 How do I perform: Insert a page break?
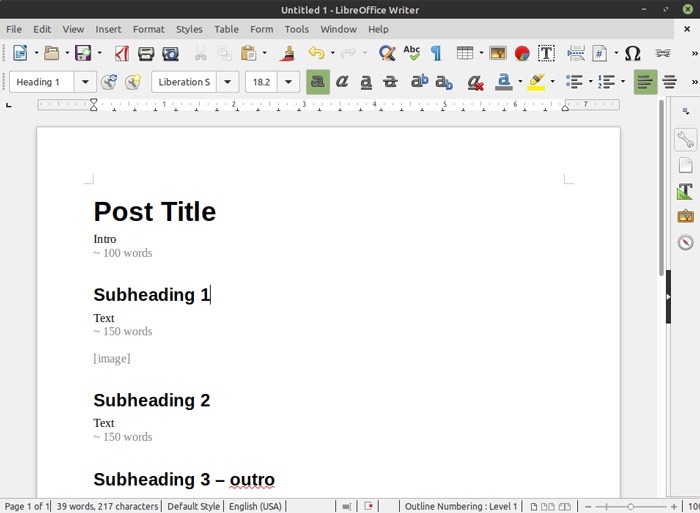[x=576, y=53]
